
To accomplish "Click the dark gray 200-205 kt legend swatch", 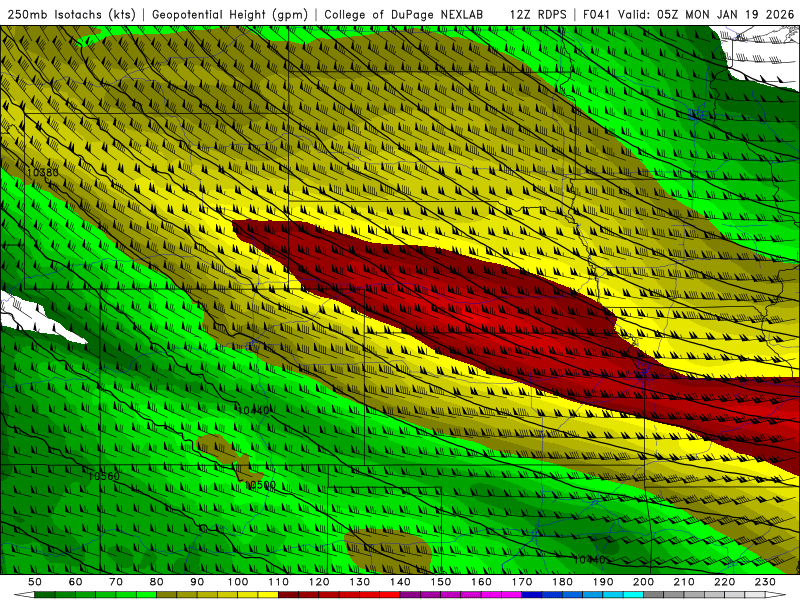I will point(654,594).
